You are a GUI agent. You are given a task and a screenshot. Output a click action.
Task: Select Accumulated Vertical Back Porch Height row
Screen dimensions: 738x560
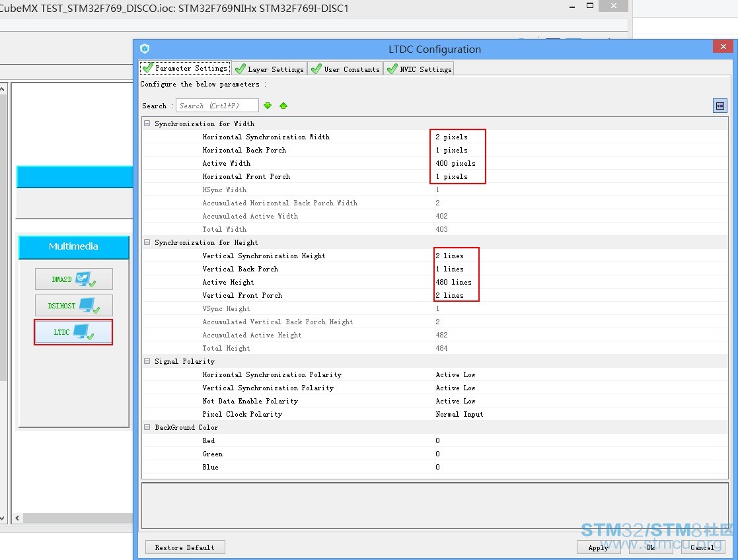pyautogui.click(x=435, y=322)
